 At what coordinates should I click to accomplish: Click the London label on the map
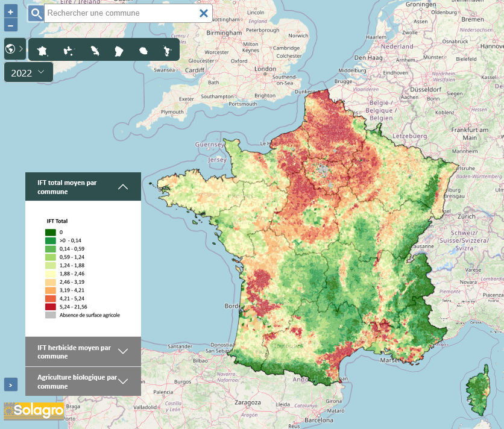point(265,69)
